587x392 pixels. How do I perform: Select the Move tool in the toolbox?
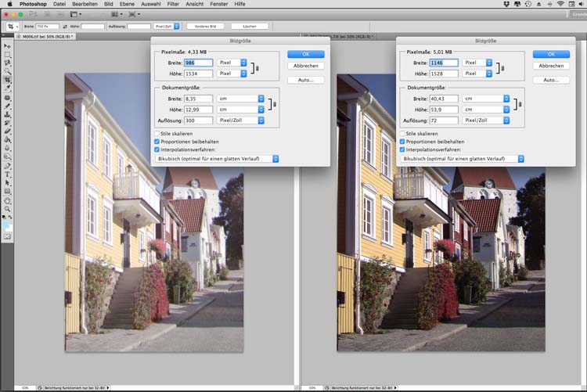(x=8, y=46)
